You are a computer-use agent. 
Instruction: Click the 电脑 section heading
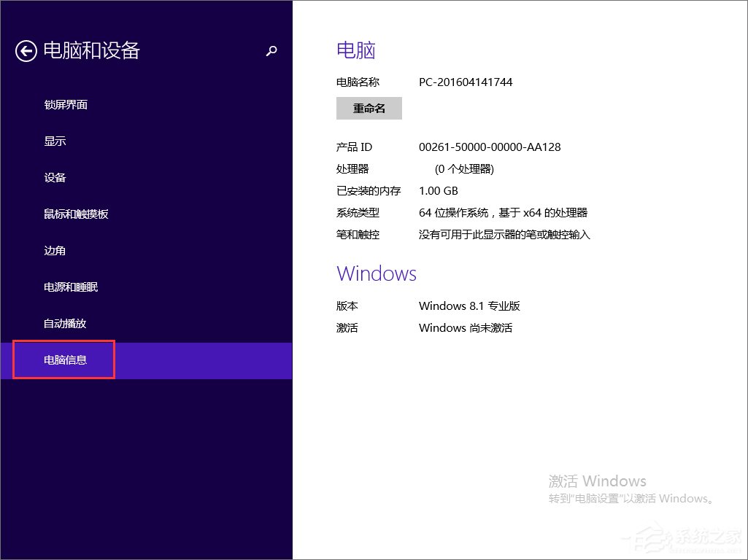[355, 50]
